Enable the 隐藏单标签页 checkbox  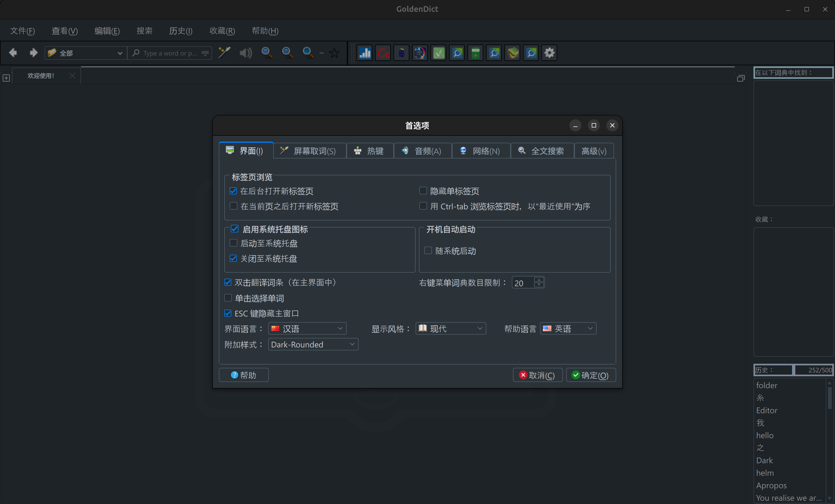423,191
